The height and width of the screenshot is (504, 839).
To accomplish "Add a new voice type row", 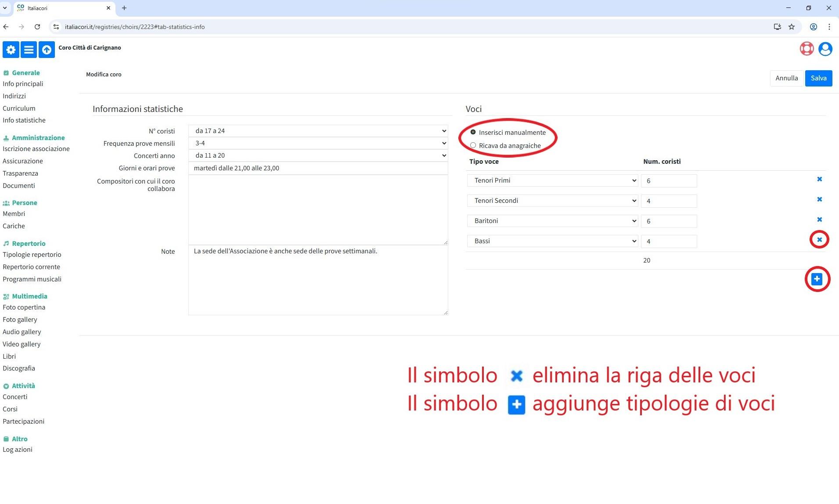I will (x=817, y=279).
